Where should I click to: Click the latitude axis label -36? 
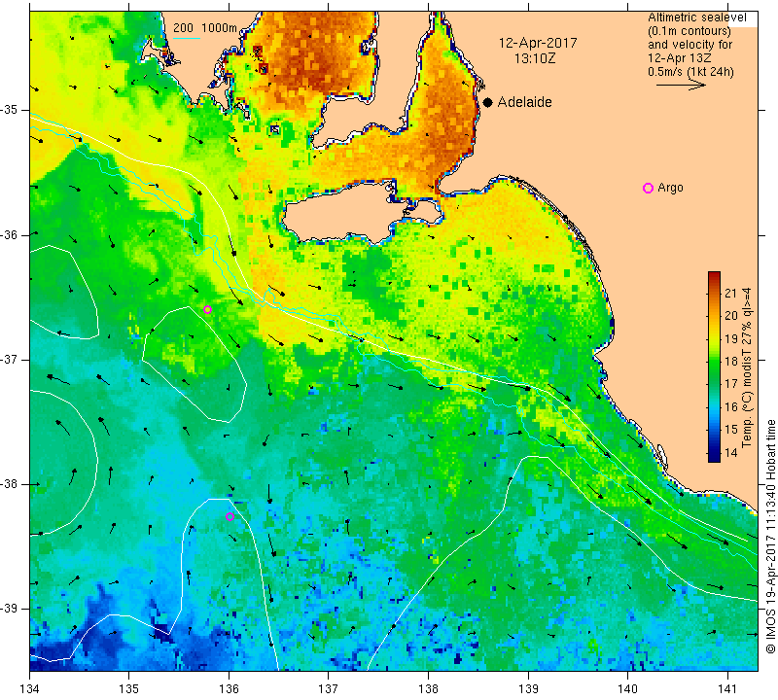coord(10,234)
